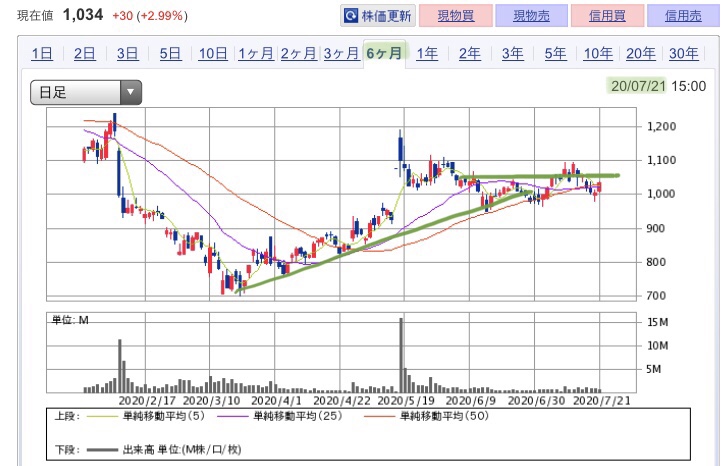Screen dimensions: 722x466
Task: Switch chart range to 5年
Action: click(555, 54)
